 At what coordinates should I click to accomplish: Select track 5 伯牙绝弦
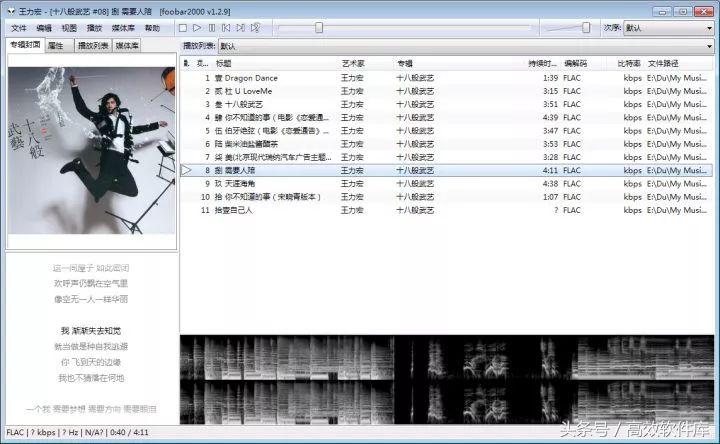(x=446, y=131)
